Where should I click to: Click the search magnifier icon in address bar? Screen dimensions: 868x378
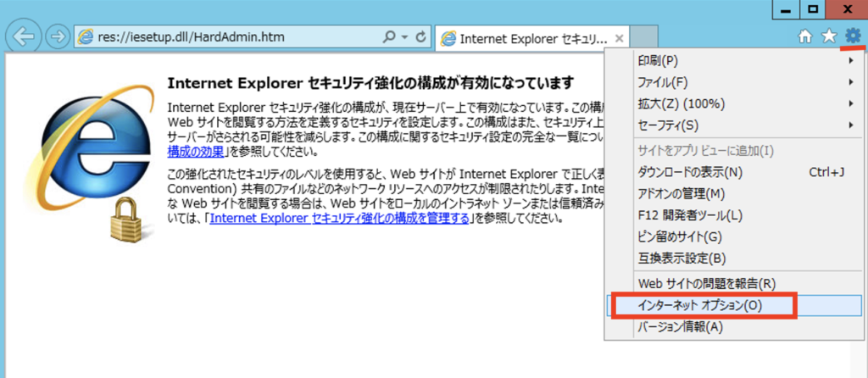(389, 38)
